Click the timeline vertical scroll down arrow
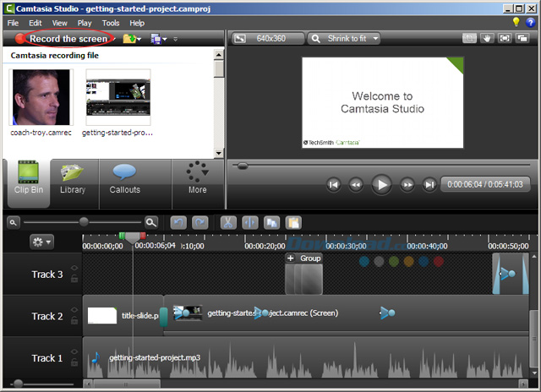The width and height of the screenshot is (541, 392). (534, 373)
